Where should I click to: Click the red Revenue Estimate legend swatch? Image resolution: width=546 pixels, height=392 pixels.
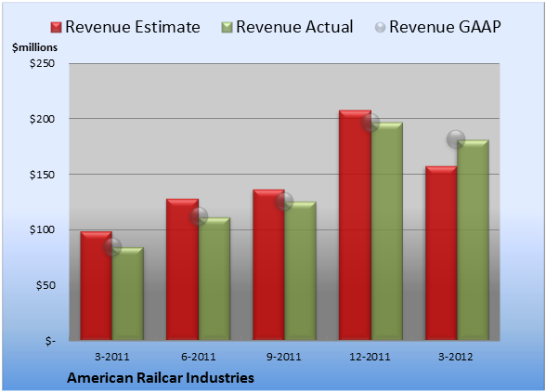point(56,28)
